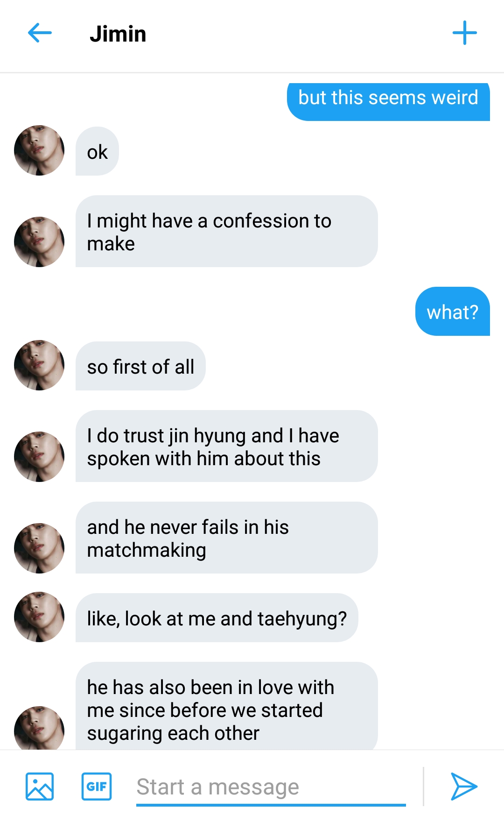Select the 'what?' sent message bubble
This screenshot has height=815, width=504.
point(453,311)
